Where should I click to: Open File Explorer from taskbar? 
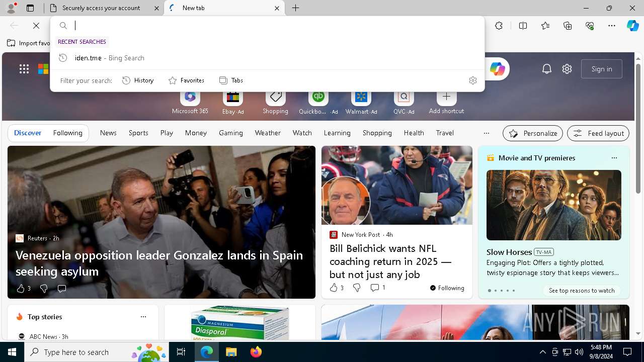click(x=231, y=352)
